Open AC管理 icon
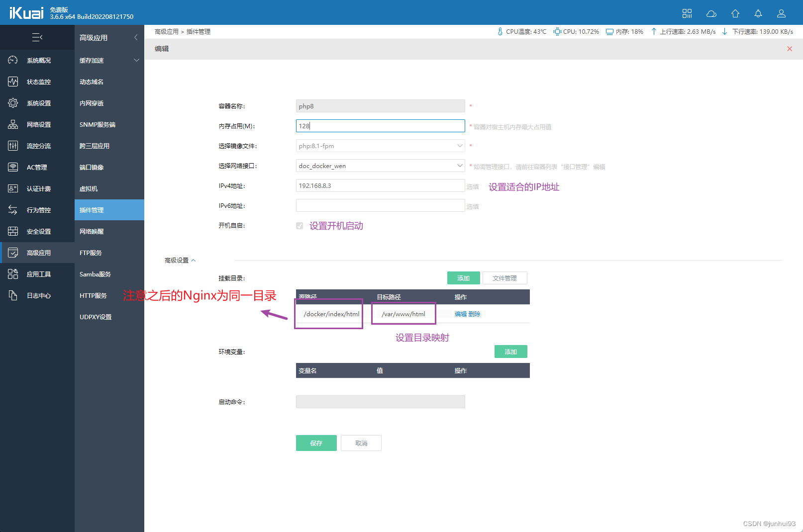 [x=13, y=167]
